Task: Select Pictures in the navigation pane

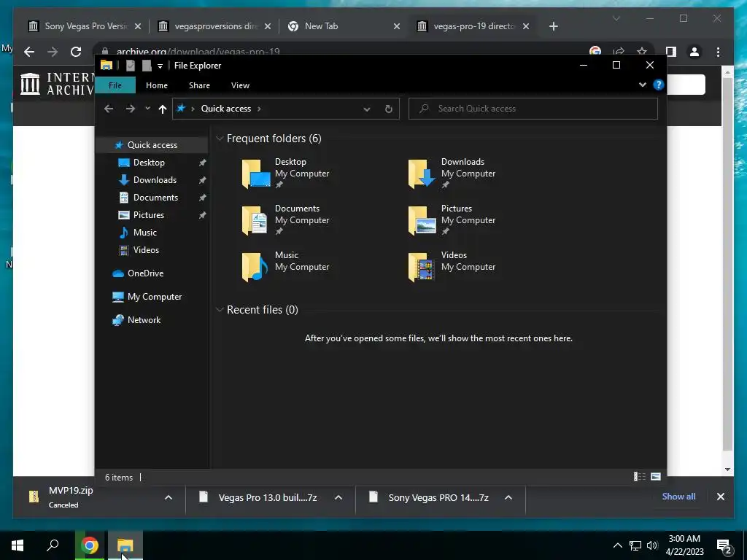Action: click(149, 215)
